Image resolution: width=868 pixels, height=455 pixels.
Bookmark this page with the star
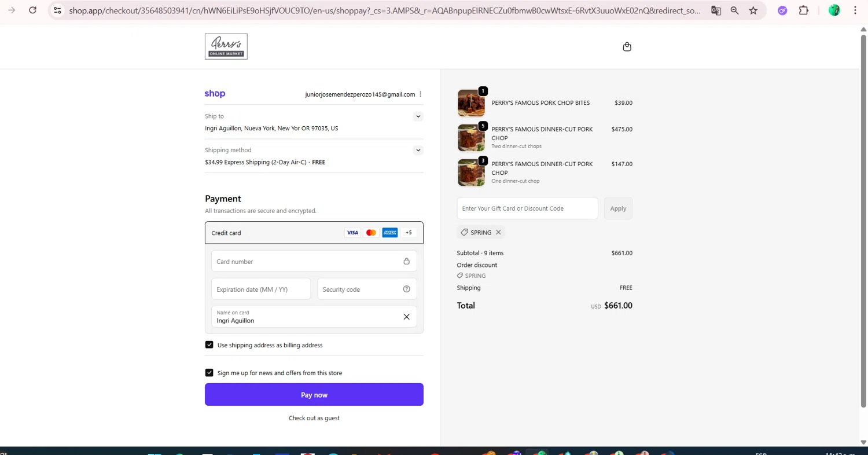(x=753, y=10)
